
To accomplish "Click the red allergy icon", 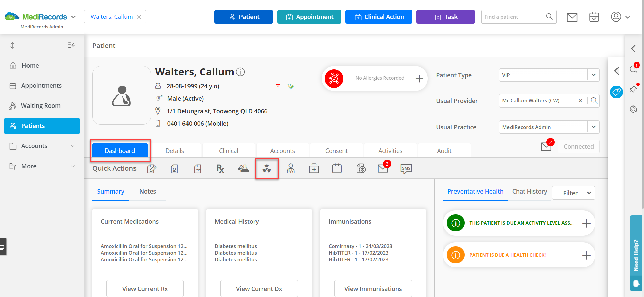I will [334, 79].
